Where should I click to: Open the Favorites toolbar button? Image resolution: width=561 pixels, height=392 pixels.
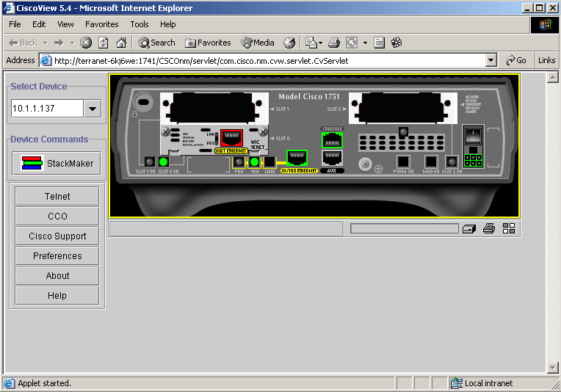[208, 43]
